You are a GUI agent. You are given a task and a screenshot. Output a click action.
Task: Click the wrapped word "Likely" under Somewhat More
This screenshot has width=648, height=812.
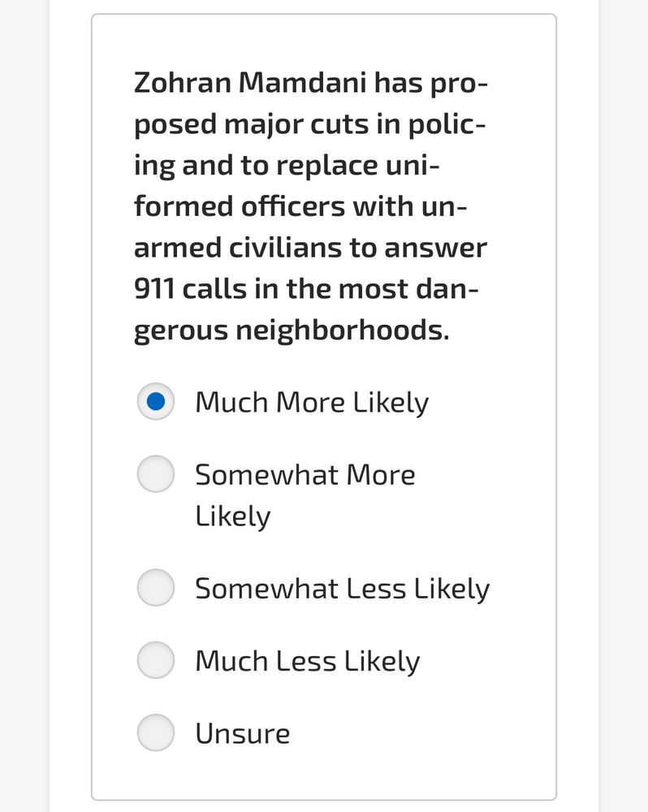coord(233,516)
